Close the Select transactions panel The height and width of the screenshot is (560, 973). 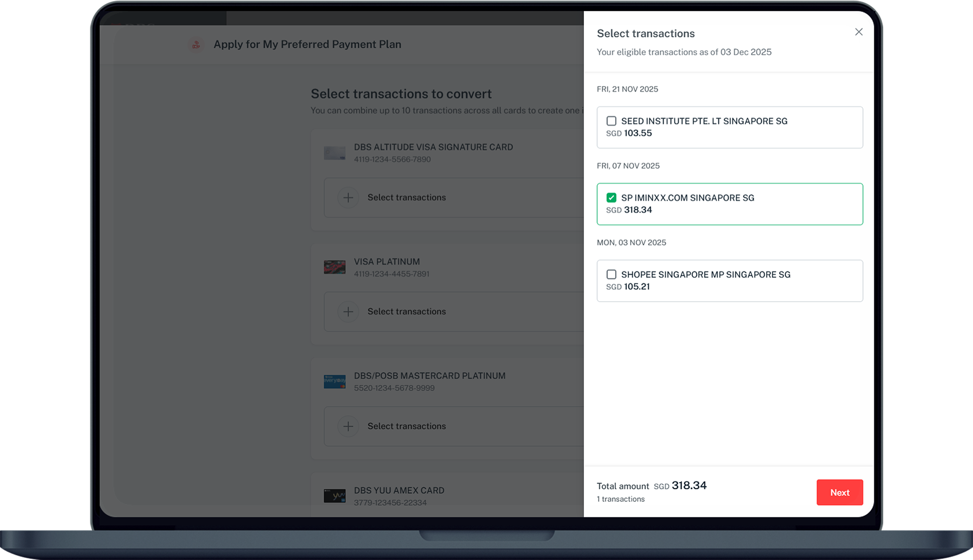(858, 32)
